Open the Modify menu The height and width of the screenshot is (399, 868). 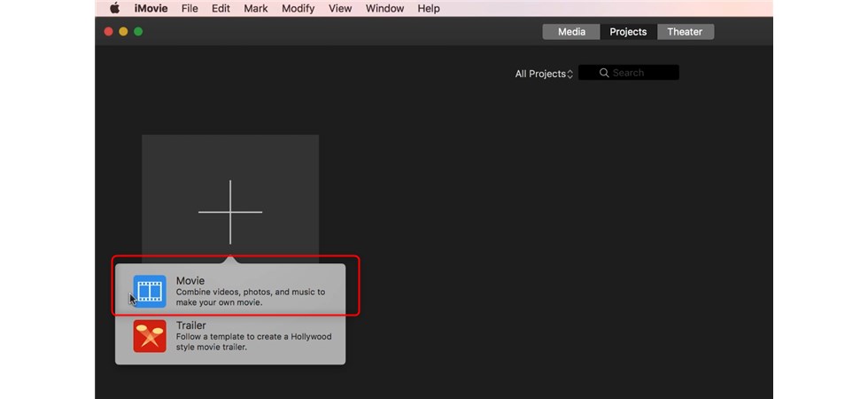(x=298, y=8)
